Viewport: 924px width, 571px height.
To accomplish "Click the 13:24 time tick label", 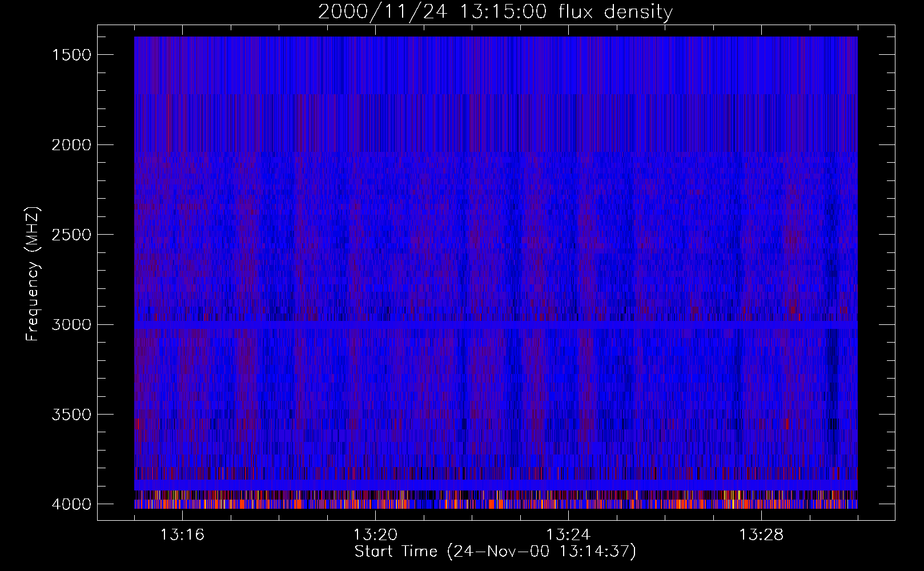I will click(x=568, y=535).
